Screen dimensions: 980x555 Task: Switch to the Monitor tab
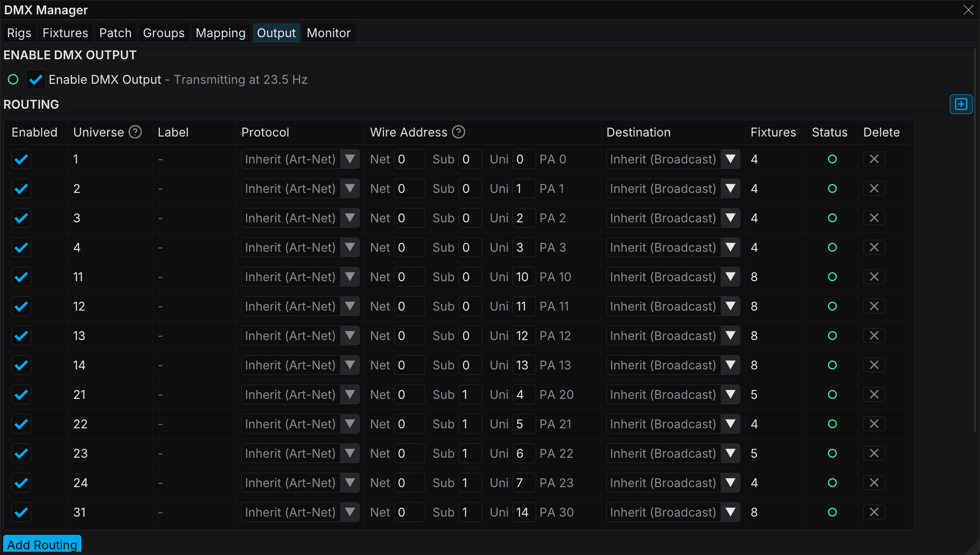(329, 33)
